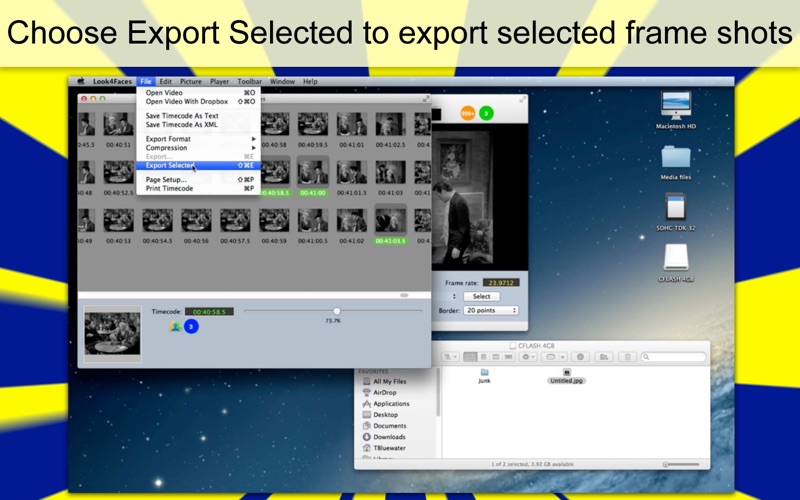
Task: Open the Player menu
Action: click(219, 81)
